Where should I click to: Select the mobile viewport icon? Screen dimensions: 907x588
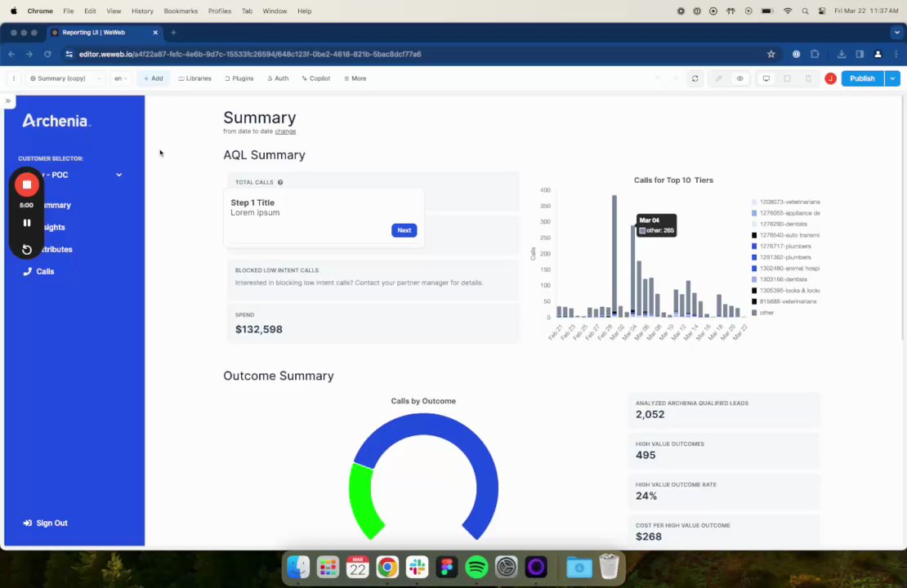809,78
